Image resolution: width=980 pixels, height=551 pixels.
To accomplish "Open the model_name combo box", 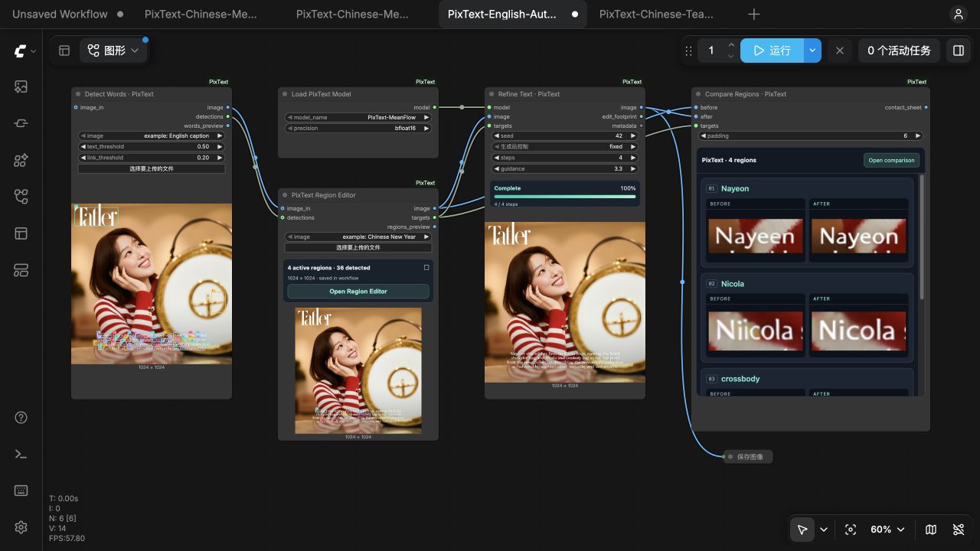I will [x=358, y=117].
